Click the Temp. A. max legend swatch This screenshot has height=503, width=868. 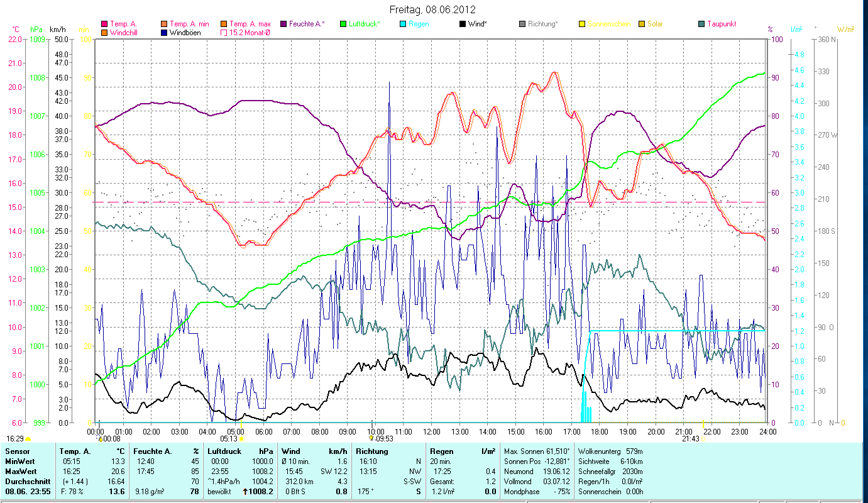pyautogui.click(x=224, y=24)
